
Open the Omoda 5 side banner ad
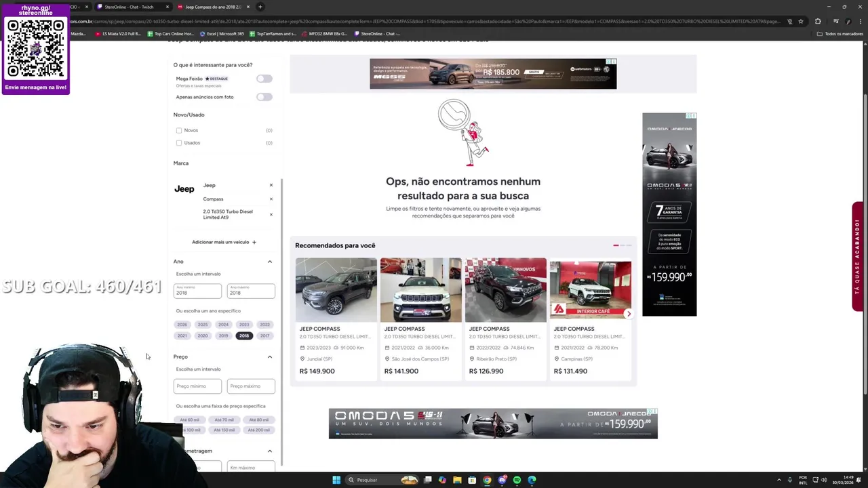[669, 214]
